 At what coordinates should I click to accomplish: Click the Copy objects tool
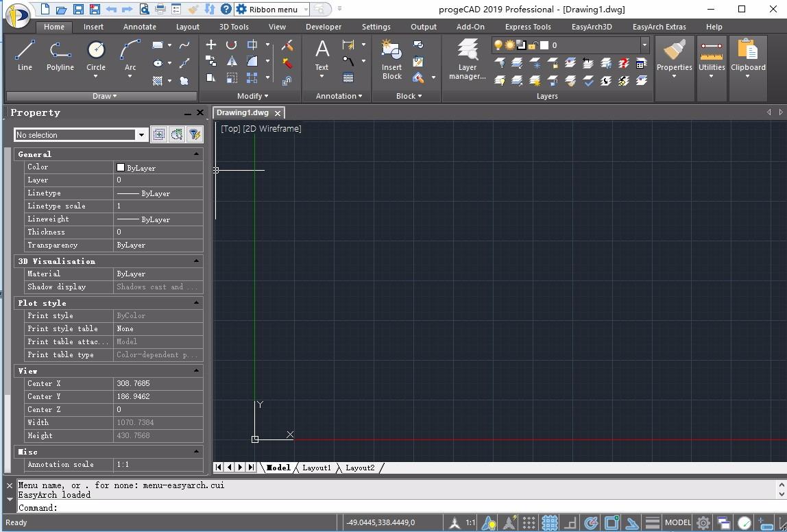pyautogui.click(x=211, y=62)
